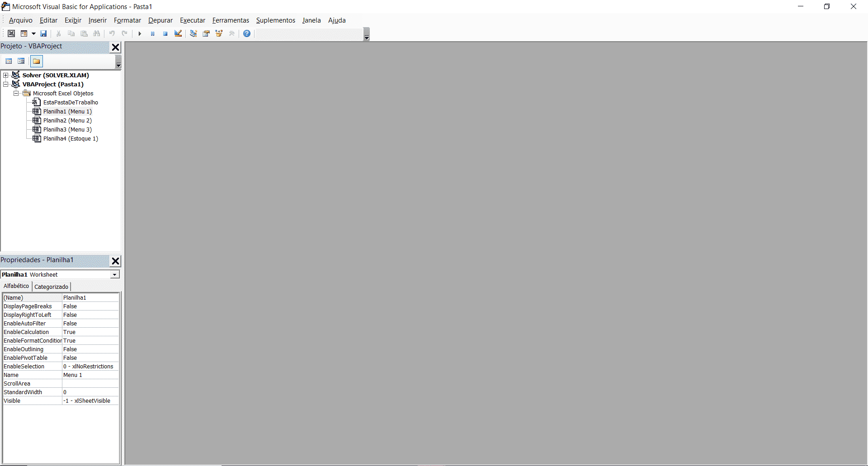
Task: Open the Find binoculars tool
Action: coord(97,33)
